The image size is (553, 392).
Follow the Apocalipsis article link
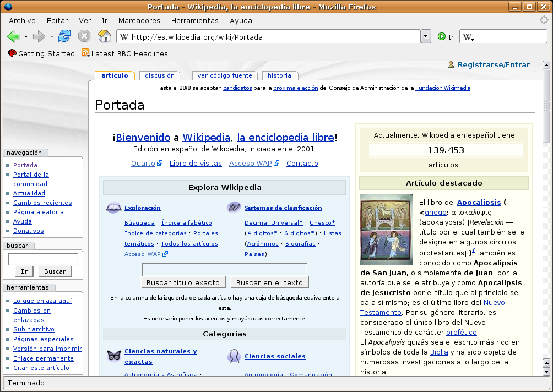point(479,202)
